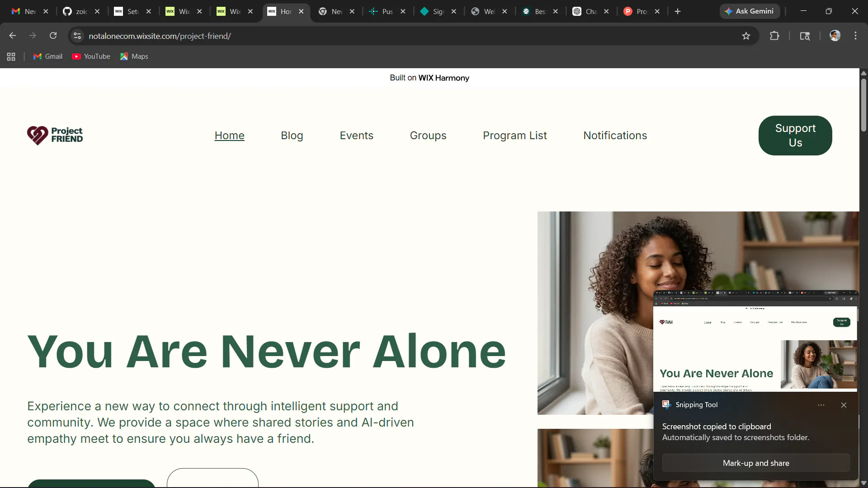Open the Extensions puzzle icon
The width and height of the screenshot is (868, 488).
774,36
